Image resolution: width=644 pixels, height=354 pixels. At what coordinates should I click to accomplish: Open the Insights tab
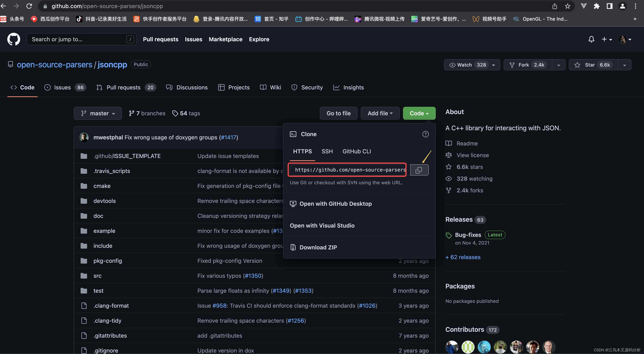point(348,87)
